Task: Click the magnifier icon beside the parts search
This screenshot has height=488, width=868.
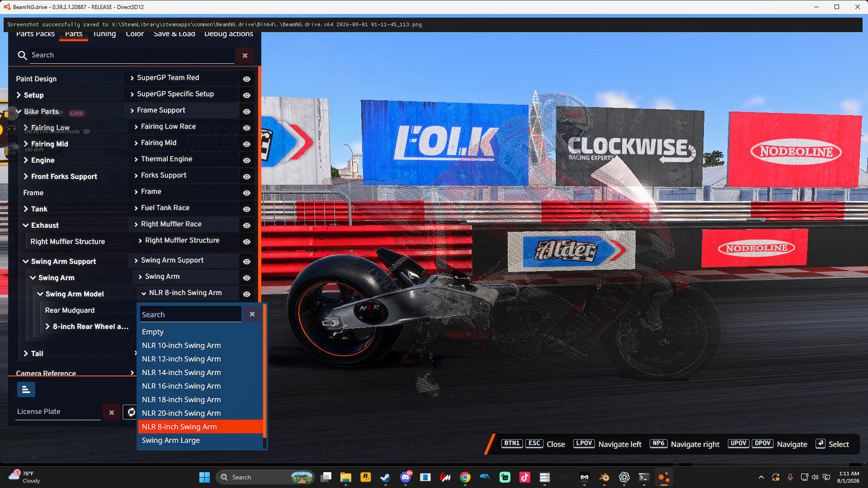Action: pyautogui.click(x=22, y=55)
